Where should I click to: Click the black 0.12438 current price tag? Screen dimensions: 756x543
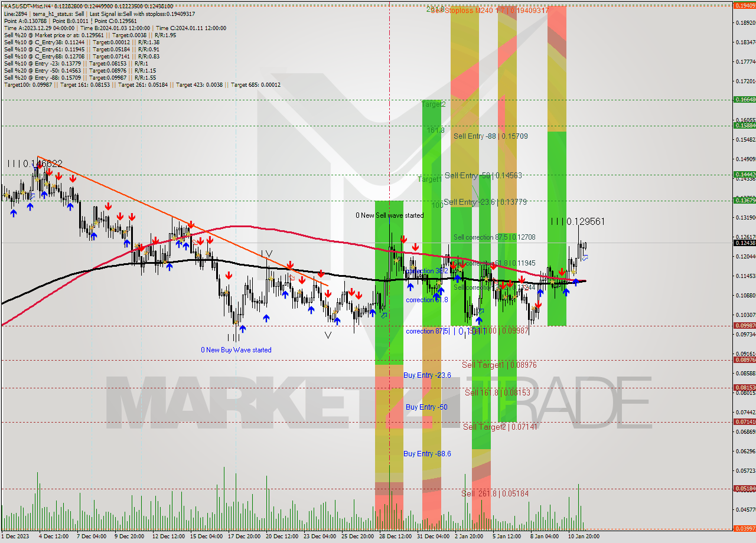point(744,243)
